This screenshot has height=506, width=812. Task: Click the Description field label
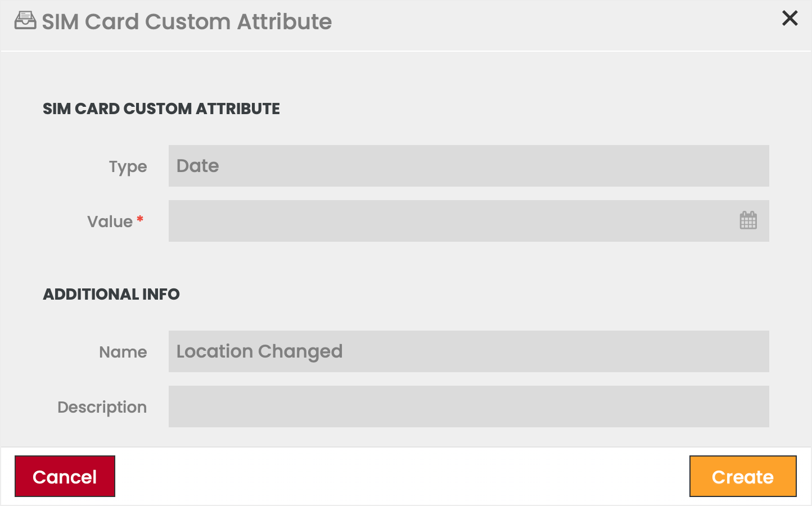click(x=102, y=407)
